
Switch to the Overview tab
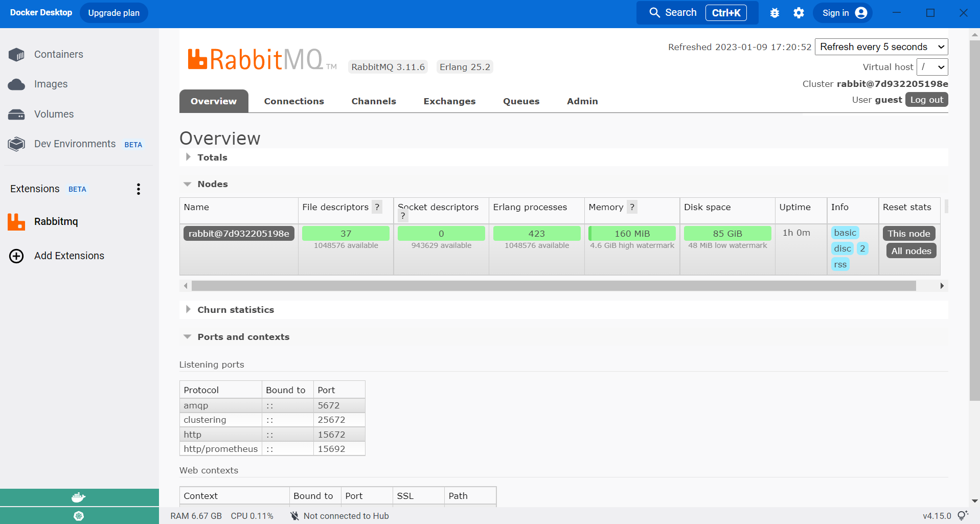[214, 101]
